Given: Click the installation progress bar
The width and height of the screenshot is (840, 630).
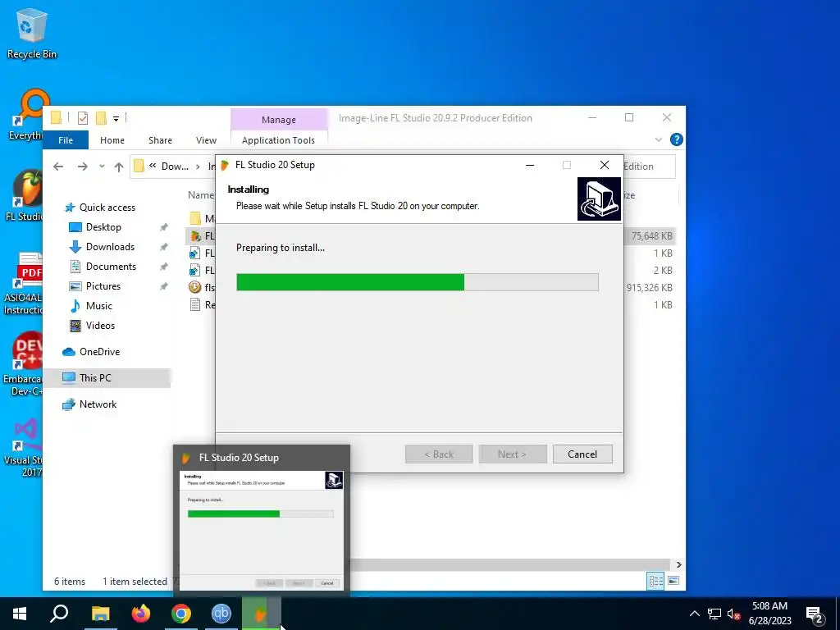Looking at the screenshot, I should click(418, 282).
